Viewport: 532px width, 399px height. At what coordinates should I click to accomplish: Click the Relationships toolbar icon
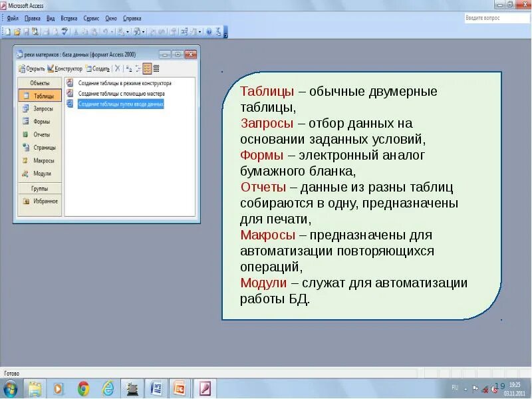[184, 32]
